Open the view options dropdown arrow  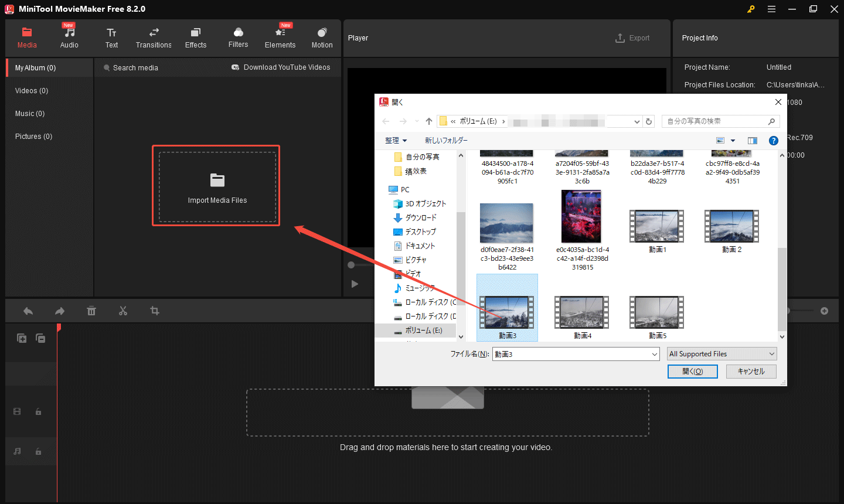pyautogui.click(x=733, y=141)
